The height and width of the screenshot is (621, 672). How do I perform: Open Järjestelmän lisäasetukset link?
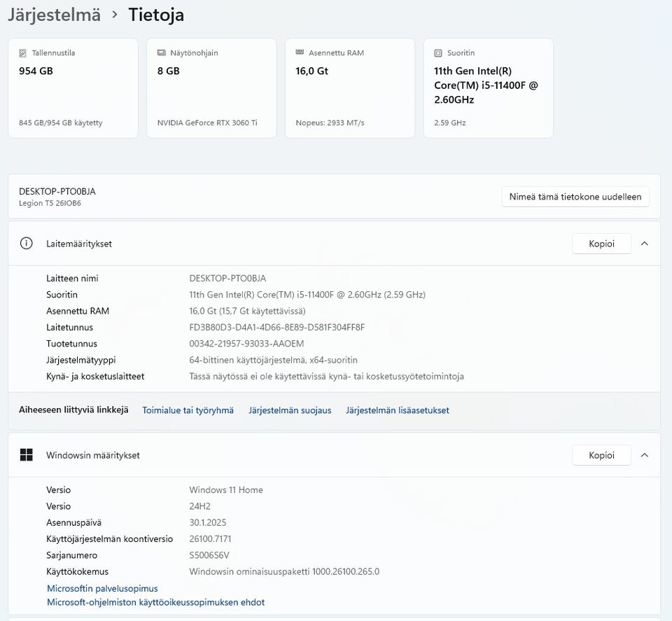tap(398, 410)
